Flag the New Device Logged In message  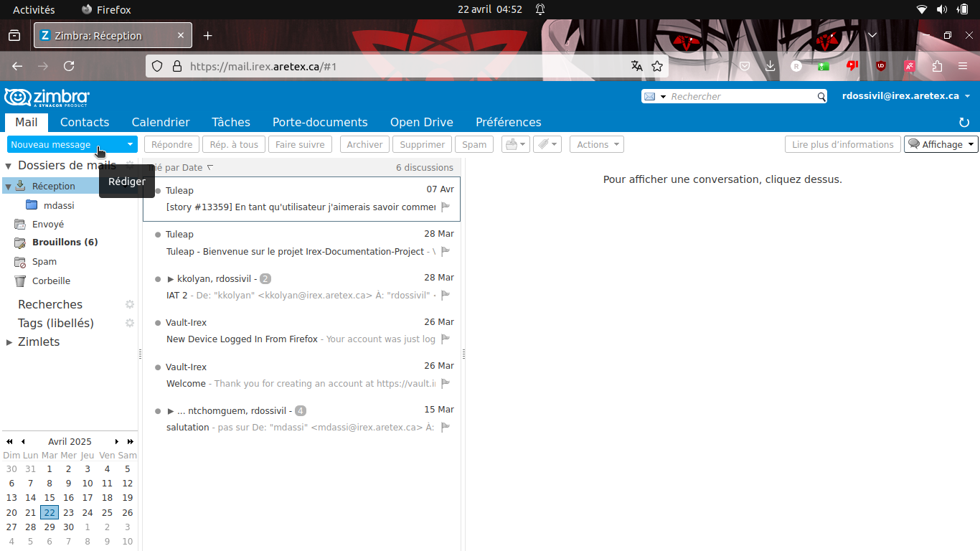[446, 339]
